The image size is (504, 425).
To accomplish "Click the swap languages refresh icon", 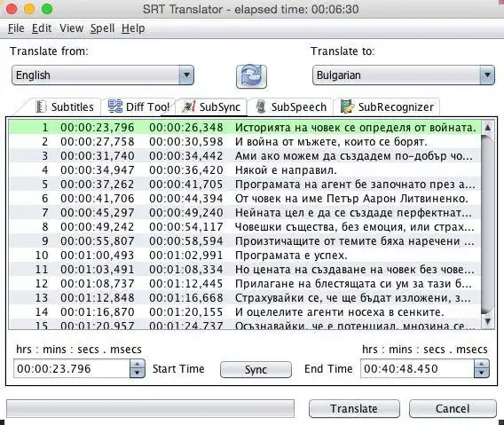I will 251,76.
